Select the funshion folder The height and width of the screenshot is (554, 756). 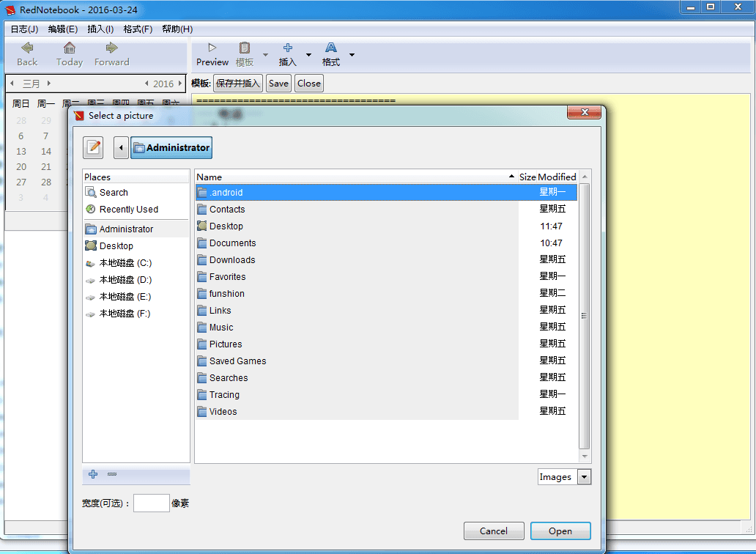[386, 294]
